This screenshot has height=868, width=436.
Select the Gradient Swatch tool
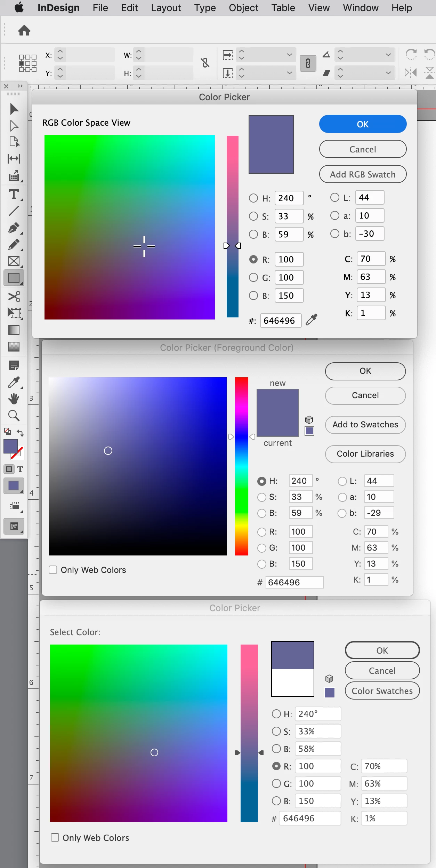pos(14,330)
